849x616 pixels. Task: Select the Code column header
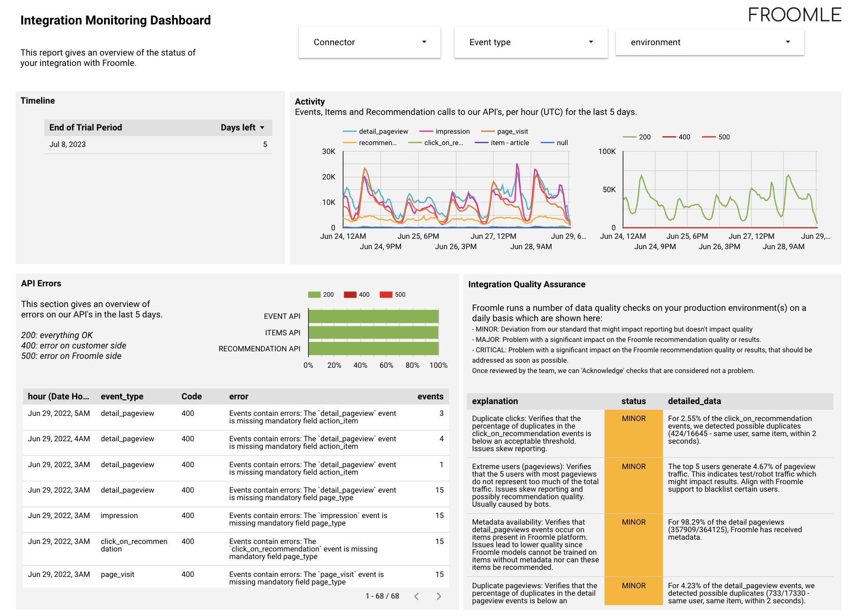tap(191, 397)
